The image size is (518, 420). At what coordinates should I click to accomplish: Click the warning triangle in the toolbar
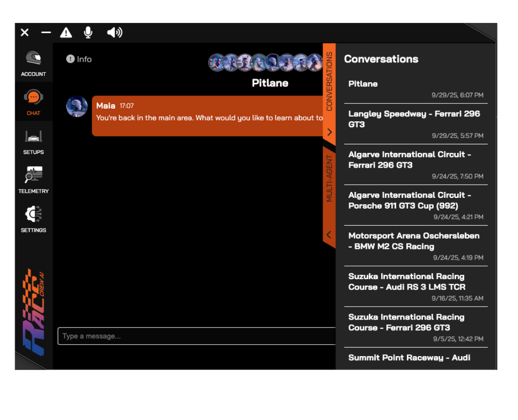[x=66, y=32]
